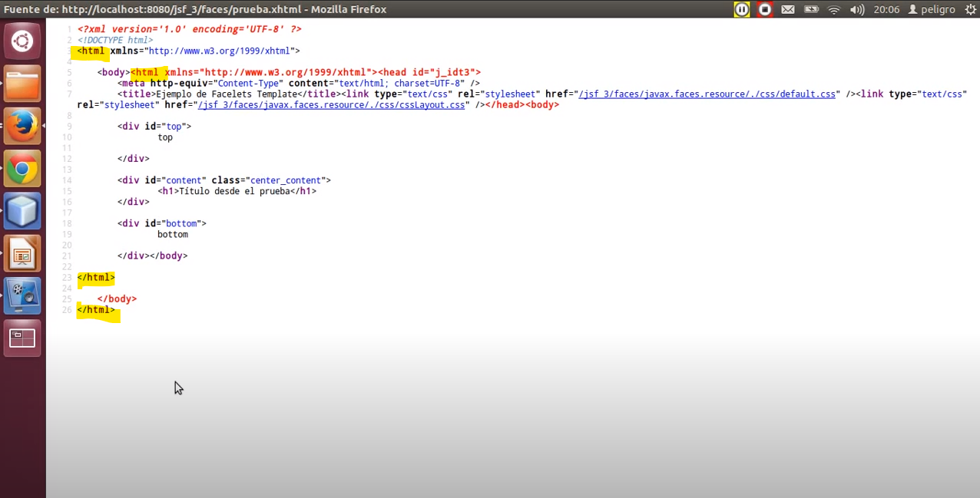This screenshot has height=498, width=980.
Task: Click the div id="content" line
Action: pos(224,180)
